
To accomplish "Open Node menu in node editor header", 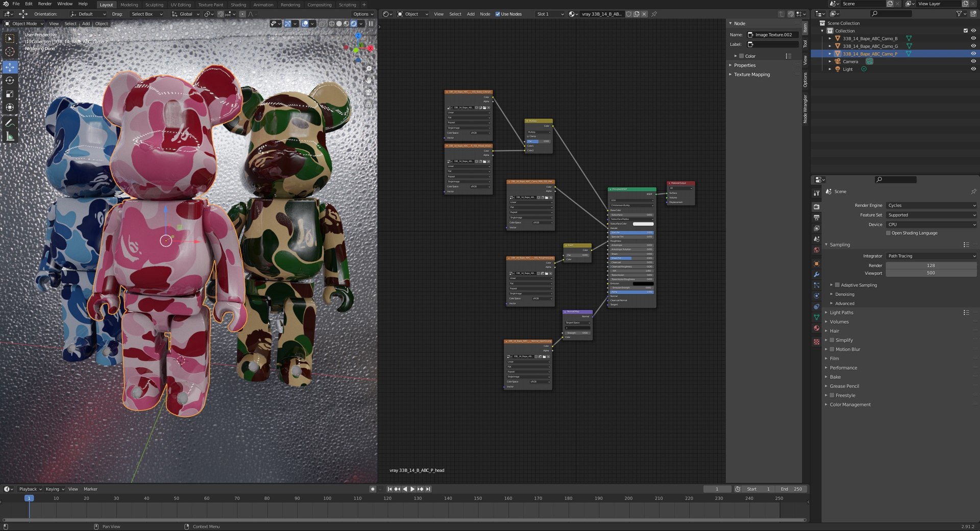I will tap(485, 14).
